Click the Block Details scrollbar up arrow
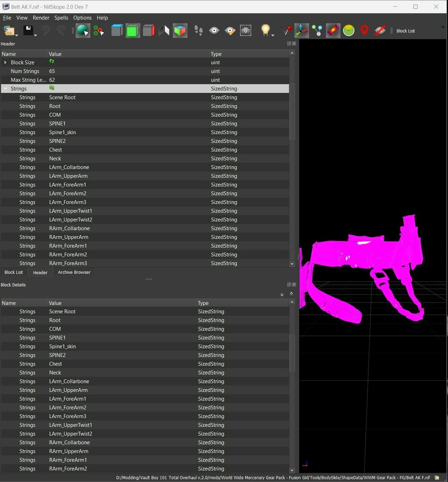Screen dimensions: 448x482 [292, 302]
